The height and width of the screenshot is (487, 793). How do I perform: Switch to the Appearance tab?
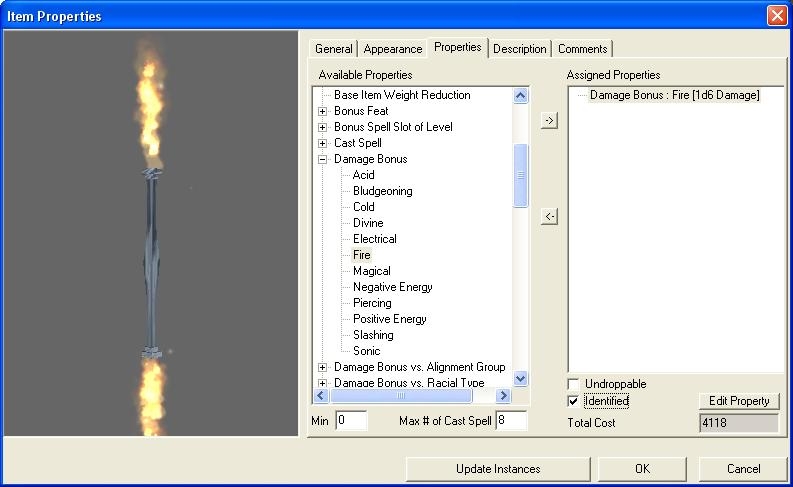(x=393, y=49)
